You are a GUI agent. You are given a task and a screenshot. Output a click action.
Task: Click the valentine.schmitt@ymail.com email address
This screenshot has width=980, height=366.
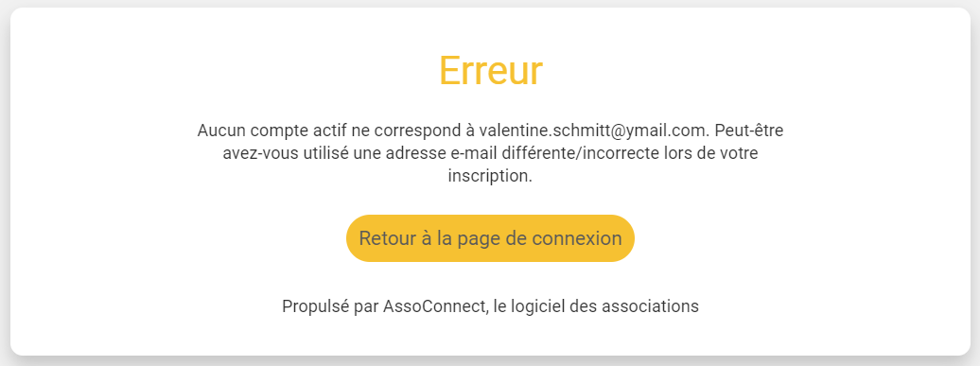[594, 131]
